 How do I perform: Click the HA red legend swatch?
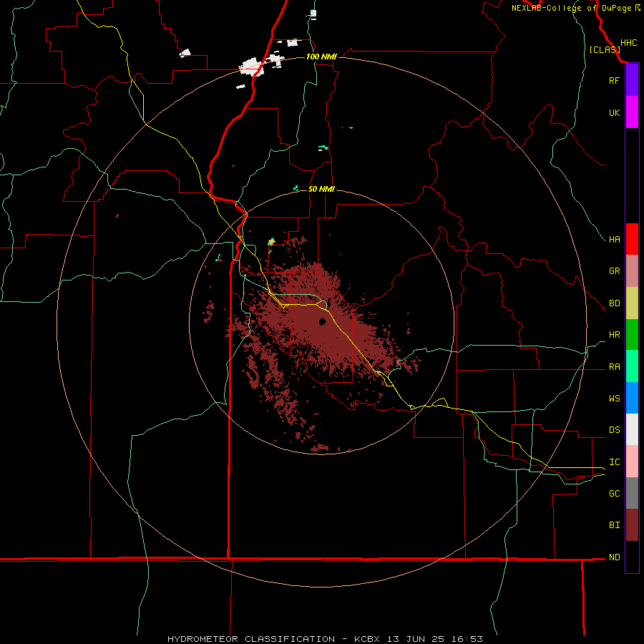pyautogui.click(x=632, y=239)
